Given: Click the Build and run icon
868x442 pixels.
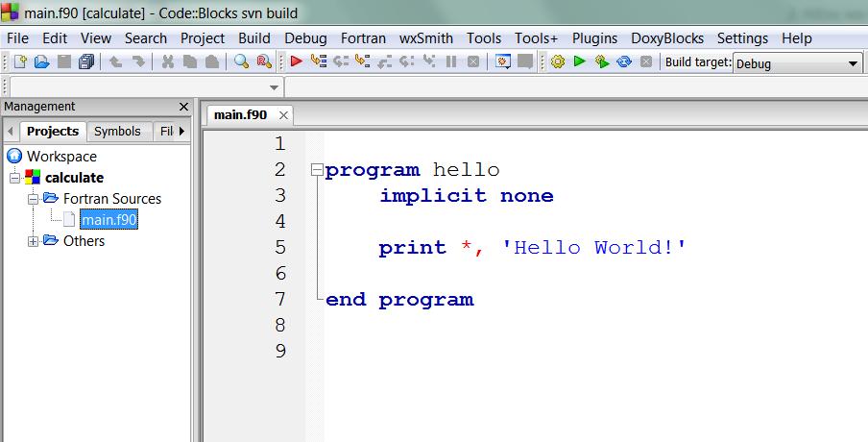Looking at the screenshot, I should (x=602, y=61).
